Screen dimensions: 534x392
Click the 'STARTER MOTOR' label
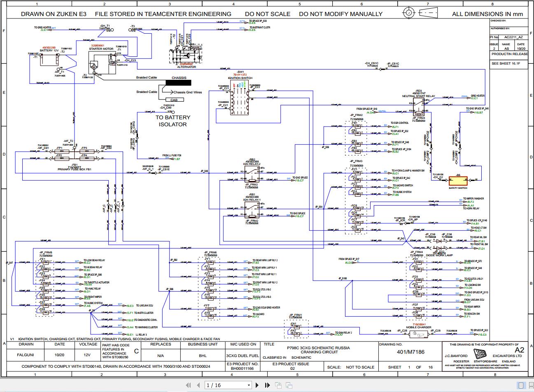pos(101,49)
